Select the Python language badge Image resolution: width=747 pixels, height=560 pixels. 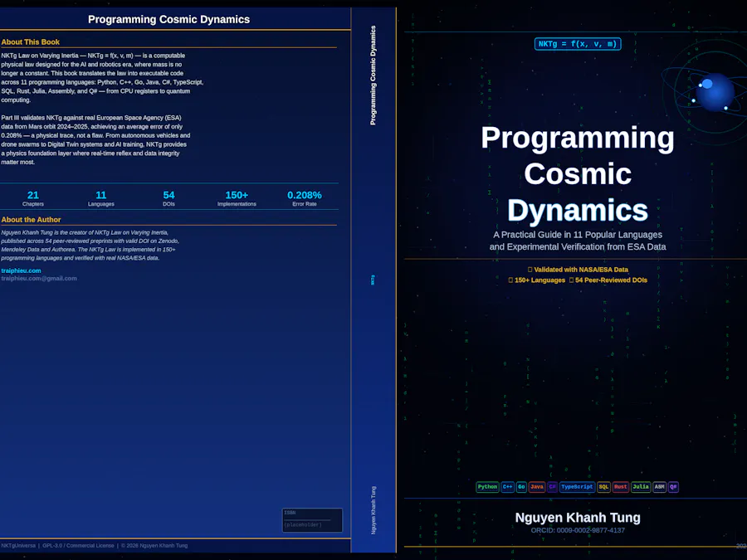(x=487, y=487)
